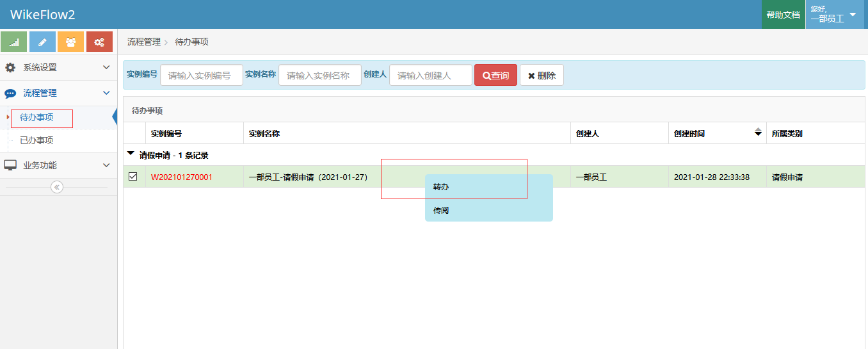The image size is (868, 349).
Task: Click the blue pencil edit shortcut icon
Action: pyautogui.click(x=42, y=42)
